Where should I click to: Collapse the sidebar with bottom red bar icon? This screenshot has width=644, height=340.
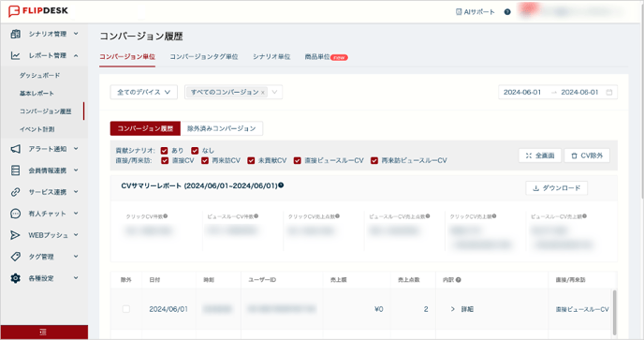(43, 333)
